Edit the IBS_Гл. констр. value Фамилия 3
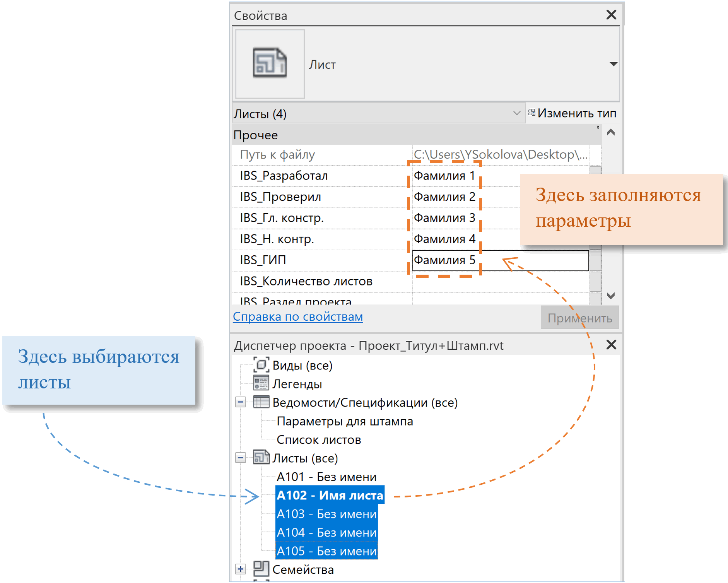The height and width of the screenshot is (583, 728). point(444,218)
